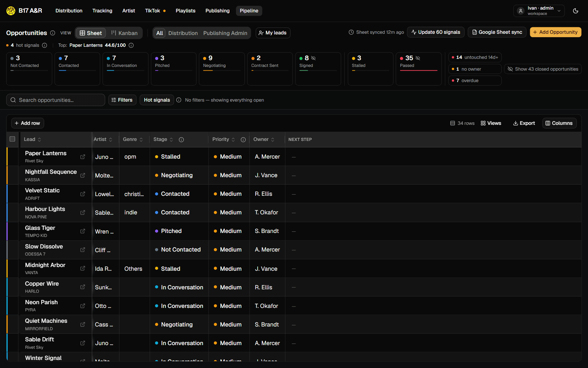Toggle visibility of Passed stage card
The height and width of the screenshot is (368, 588).
(418, 58)
